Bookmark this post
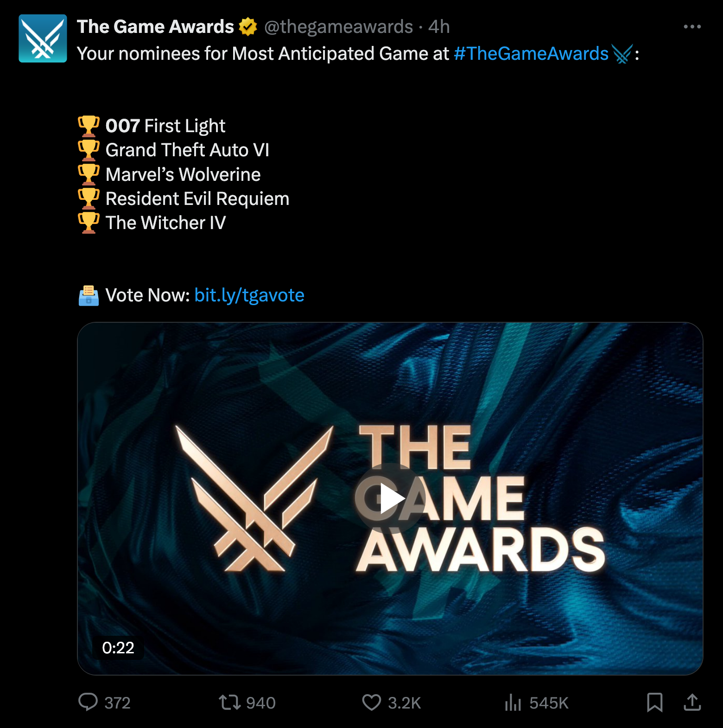The image size is (723, 728). (654, 702)
